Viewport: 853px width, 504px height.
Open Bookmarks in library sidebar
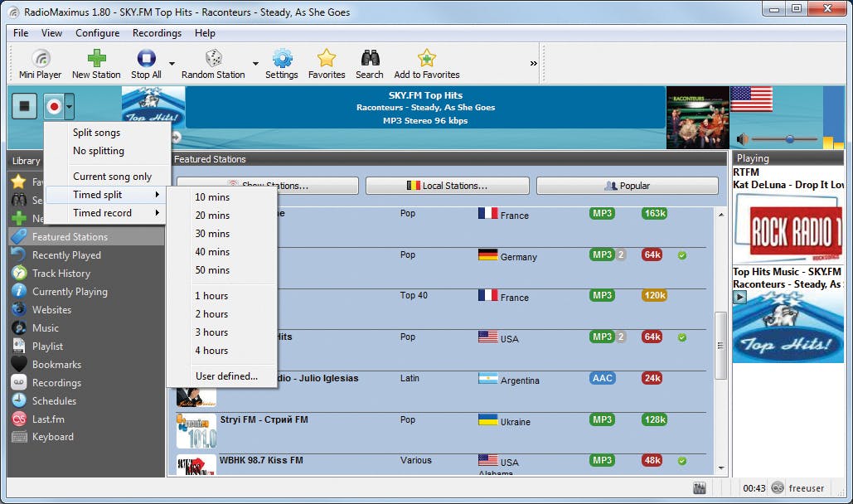[86, 365]
